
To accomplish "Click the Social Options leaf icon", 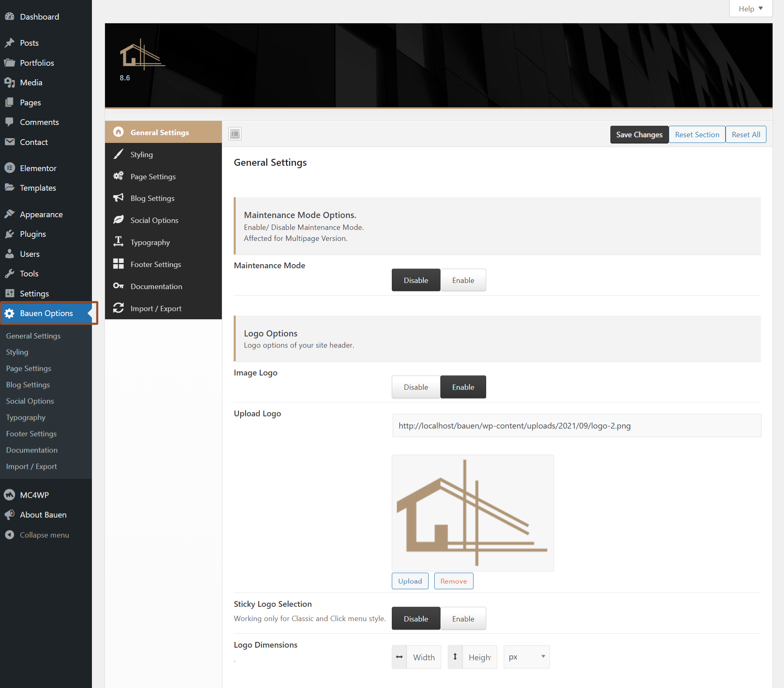I will [118, 220].
